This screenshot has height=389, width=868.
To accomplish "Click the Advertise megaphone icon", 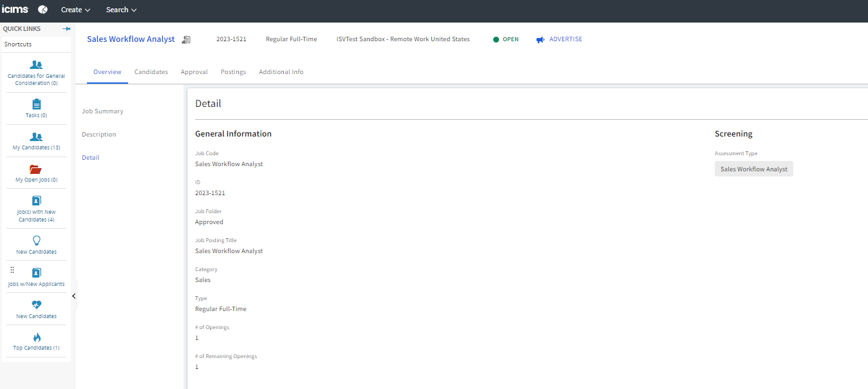I will (x=540, y=40).
